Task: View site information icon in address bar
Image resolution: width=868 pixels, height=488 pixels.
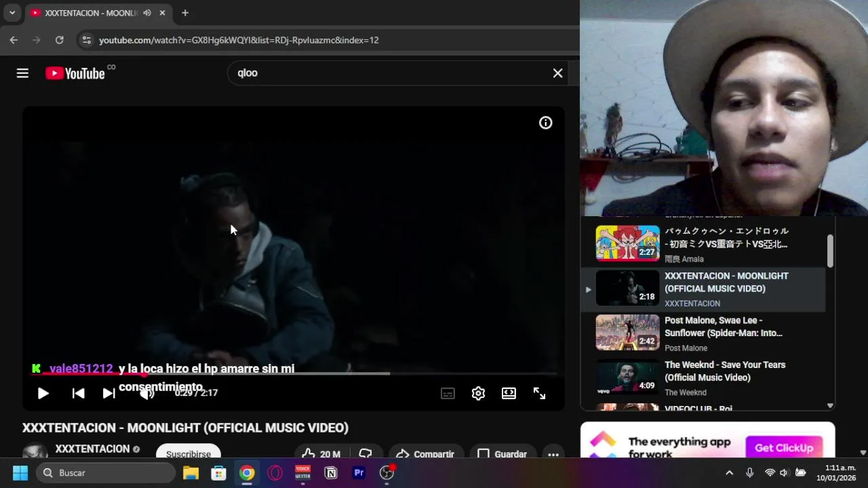Action: pyautogui.click(x=86, y=40)
